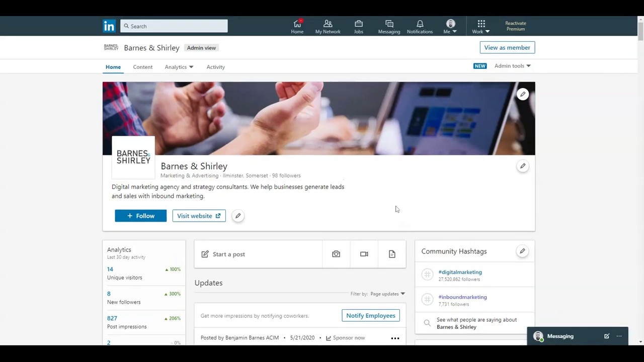Click the View as member button
The image size is (644, 362).
[507, 47]
